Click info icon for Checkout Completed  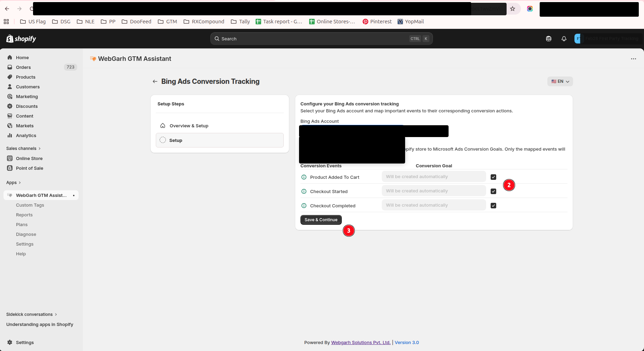click(304, 206)
